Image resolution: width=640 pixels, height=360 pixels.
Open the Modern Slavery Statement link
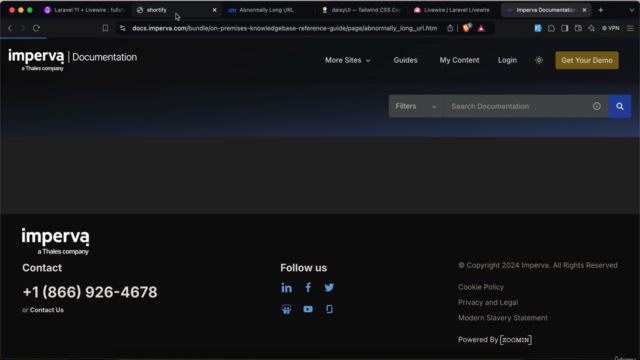[x=503, y=318]
